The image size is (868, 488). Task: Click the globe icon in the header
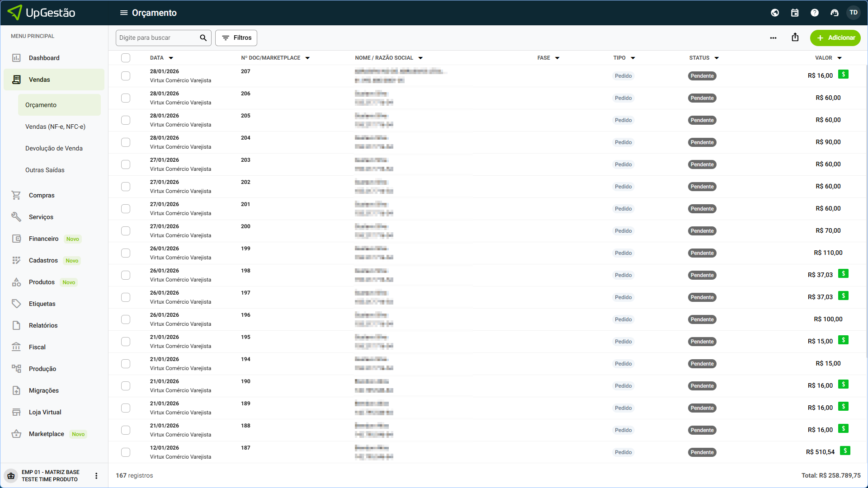(x=775, y=13)
